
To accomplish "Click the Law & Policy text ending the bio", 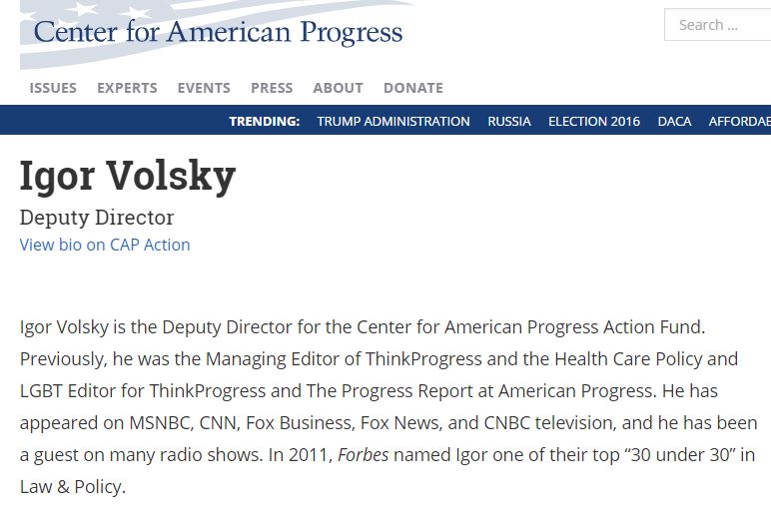I will (x=73, y=487).
